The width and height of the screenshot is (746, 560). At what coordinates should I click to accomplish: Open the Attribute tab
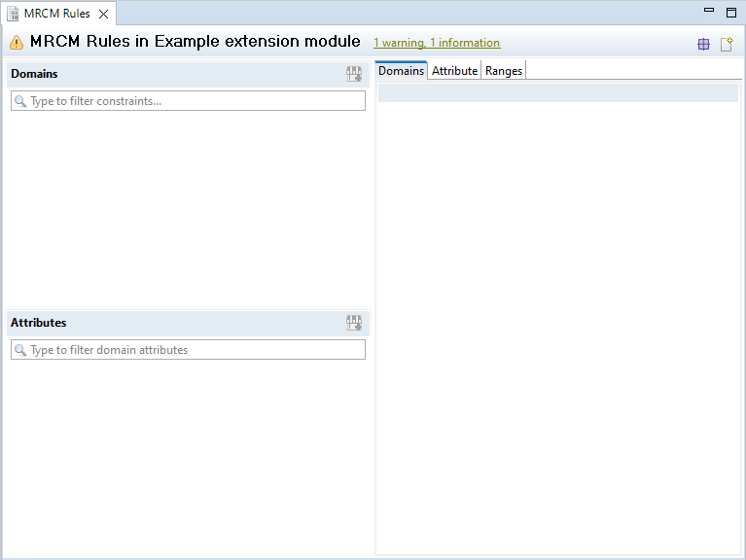pos(454,71)
